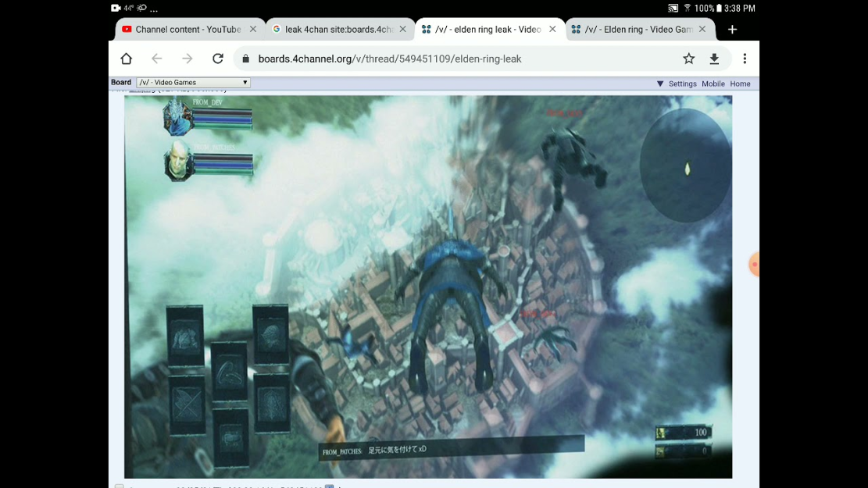Viewport: 868px width, 488px height.
Task: Tap the screen recording icon in status bar
Action: click(x=116, y=8)
